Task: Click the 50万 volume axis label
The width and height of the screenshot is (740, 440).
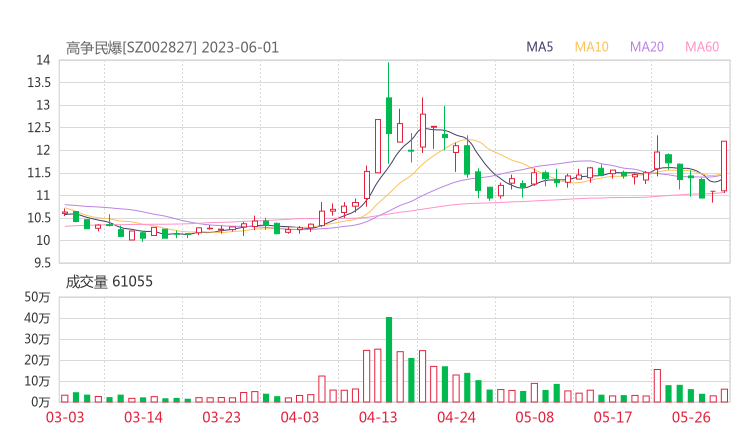Action: [x=37, y=297]
